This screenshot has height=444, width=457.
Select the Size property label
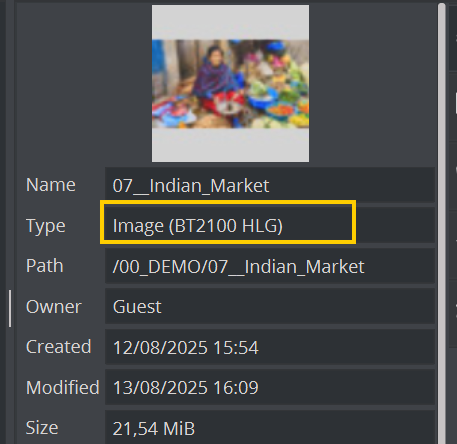point(42,427)
